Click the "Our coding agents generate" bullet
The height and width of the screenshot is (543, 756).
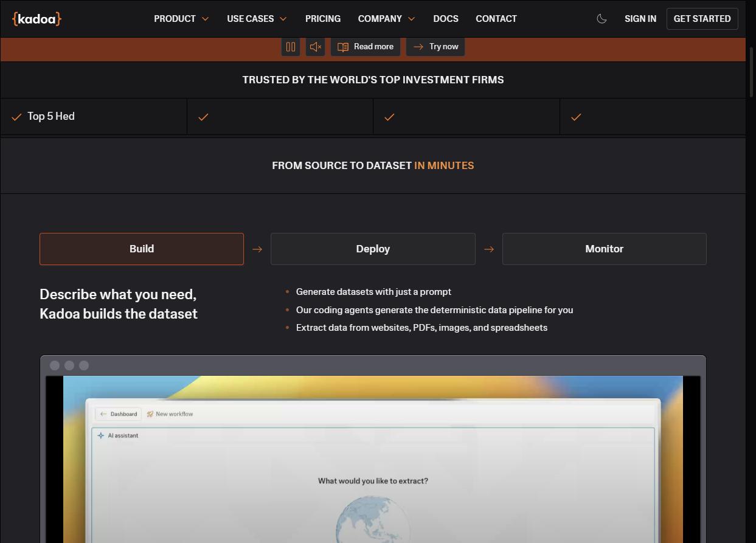[434, 310]
